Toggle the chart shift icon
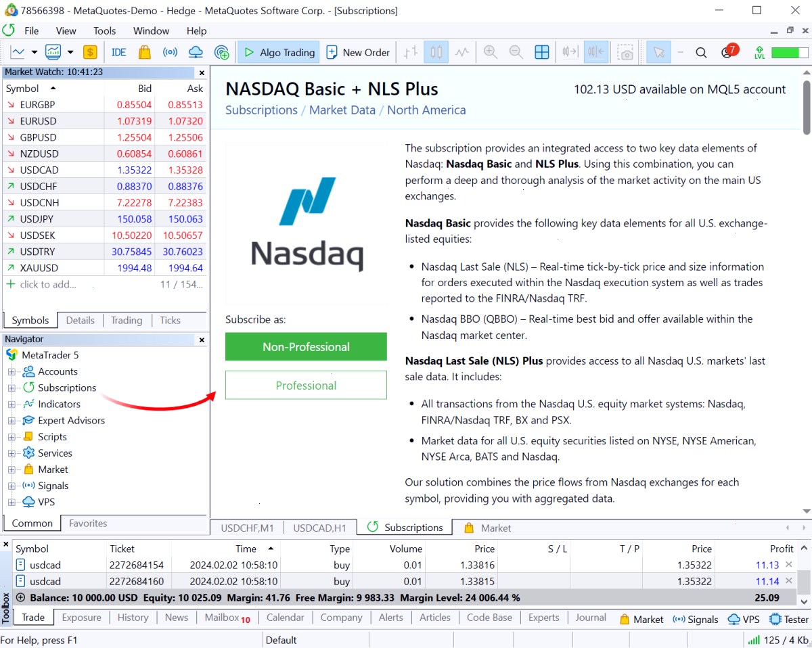Viewport: 812px width, 648px height. coord(596,52)
